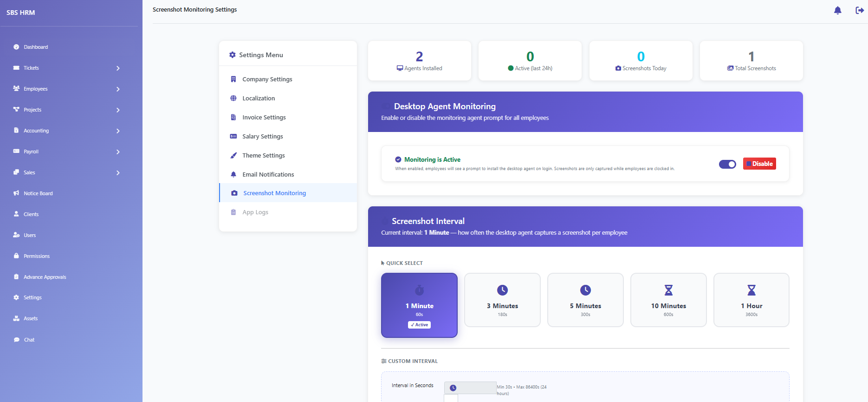Screen dimensions: 868x402
Task: Expand the Accounting submenu chevron
Action: pos(118,131)
